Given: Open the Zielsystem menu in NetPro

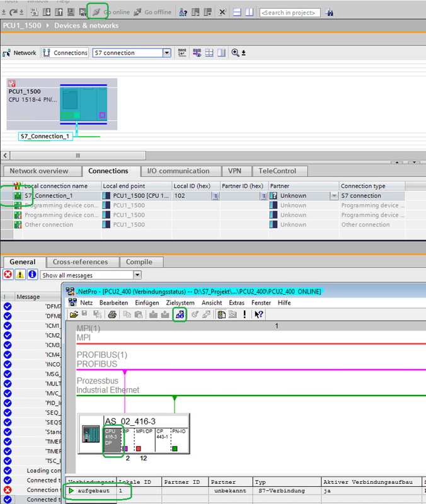Looking at the screenshot, I should click(180, 303).
